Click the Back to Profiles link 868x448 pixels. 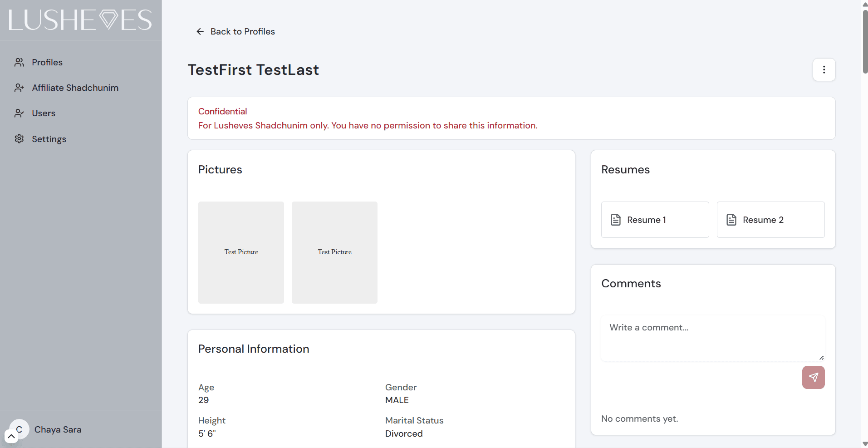click(x=242, y=31)
